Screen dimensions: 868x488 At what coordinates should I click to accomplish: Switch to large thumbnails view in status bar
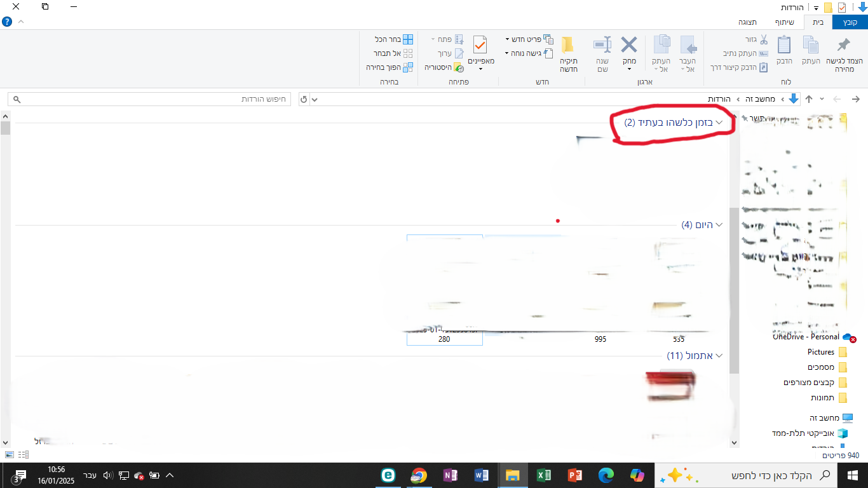coord(10,455)
